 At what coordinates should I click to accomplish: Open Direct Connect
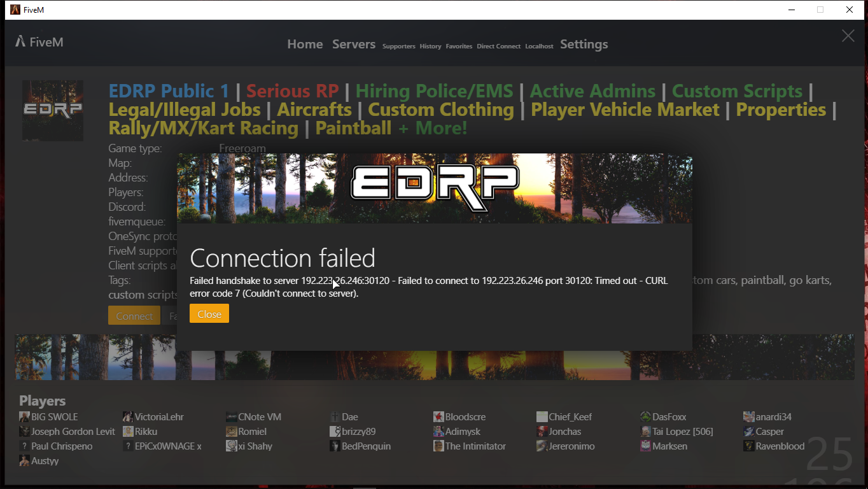(x=499, y=46)
